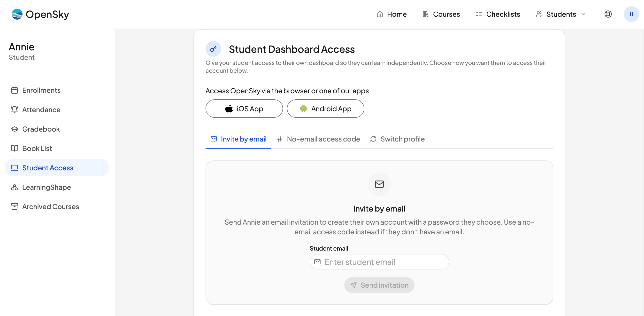Viewport: 644px width, 316px height.
Task: Focus the Enter student email field
Action: pos(379,262)
